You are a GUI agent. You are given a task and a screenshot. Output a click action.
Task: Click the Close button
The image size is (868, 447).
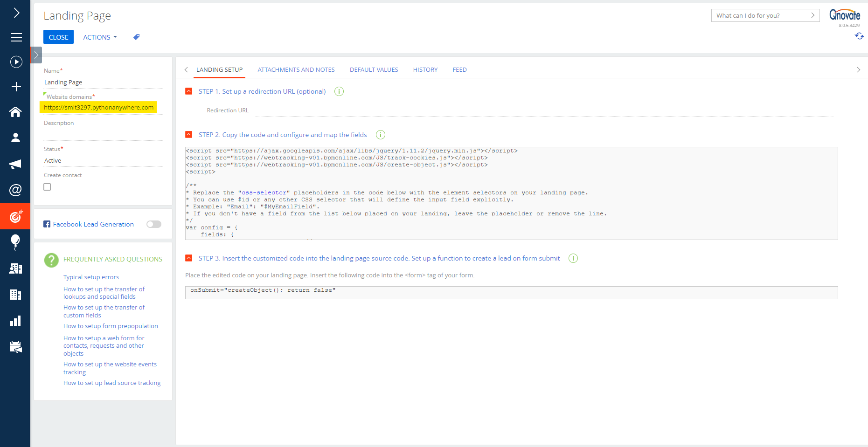coord(58,37)
